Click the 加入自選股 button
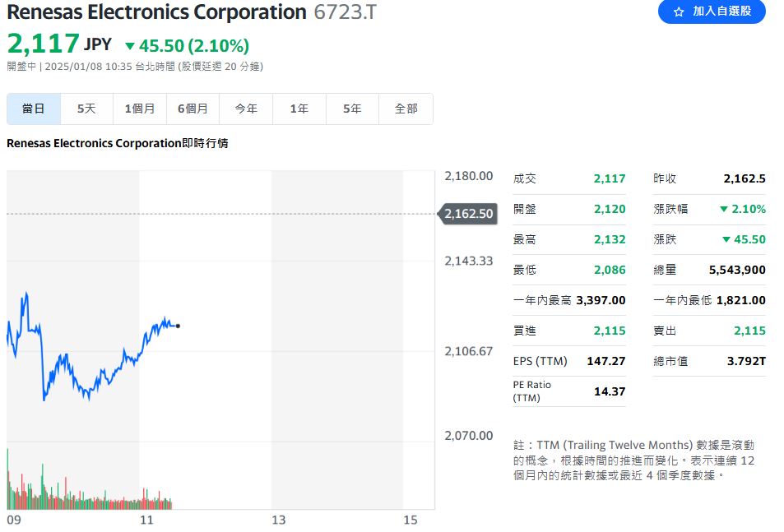Viewport: 784px width, 532px height. (x=712, y=12)
